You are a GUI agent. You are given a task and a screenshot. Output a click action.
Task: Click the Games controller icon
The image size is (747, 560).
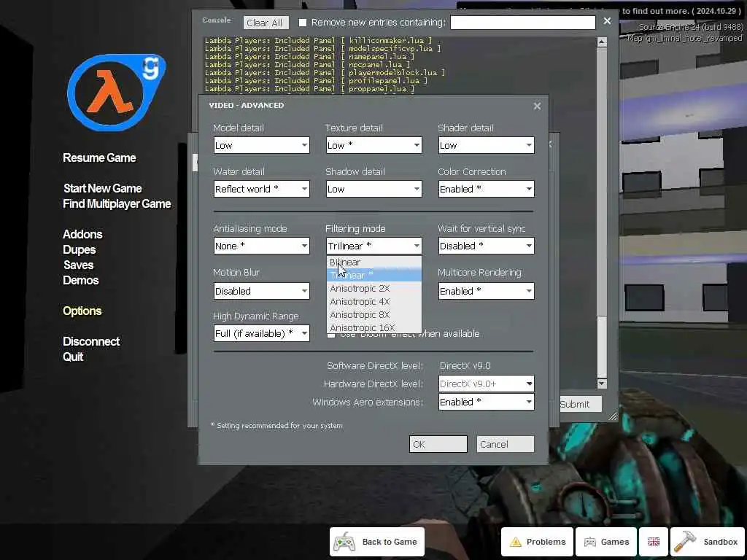(589, 542)
